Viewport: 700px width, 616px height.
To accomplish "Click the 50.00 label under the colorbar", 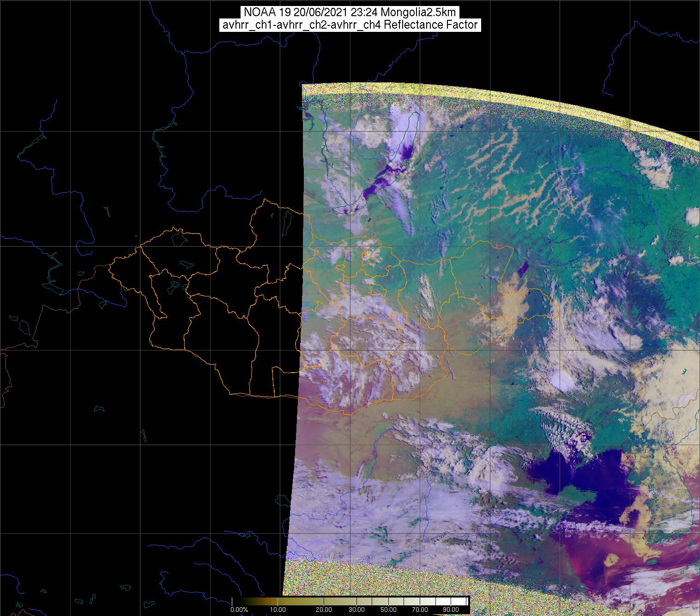I will (389, 610).
